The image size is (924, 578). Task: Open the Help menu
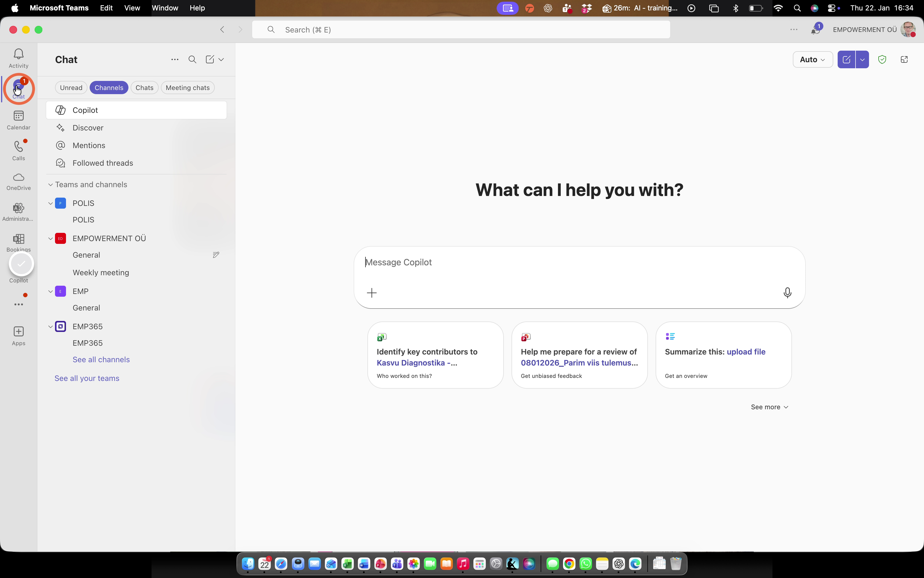pos(197,8)
